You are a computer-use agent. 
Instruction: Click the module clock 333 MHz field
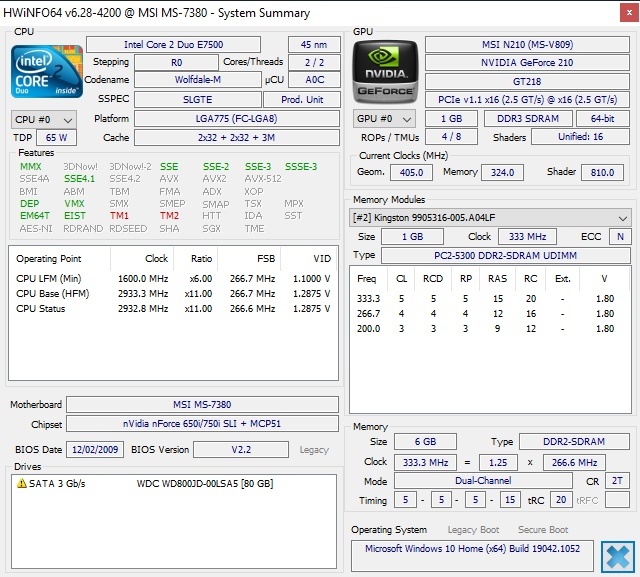tap(527, 236)
